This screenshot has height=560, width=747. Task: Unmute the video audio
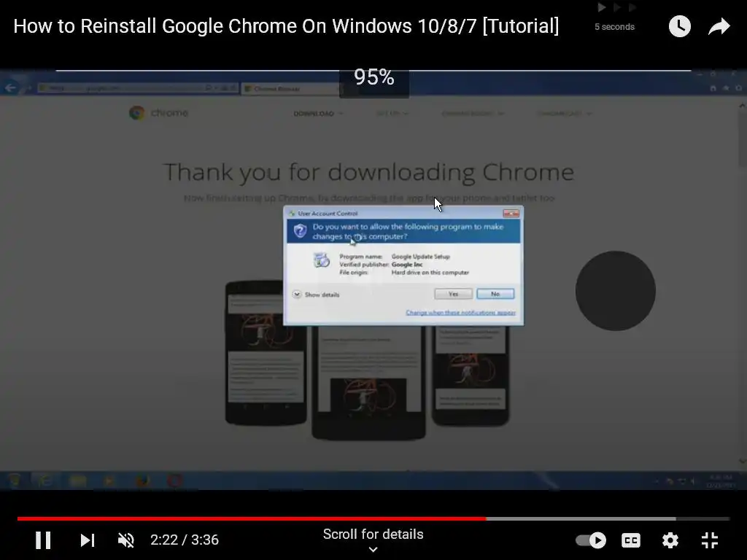tap(126, 540)
